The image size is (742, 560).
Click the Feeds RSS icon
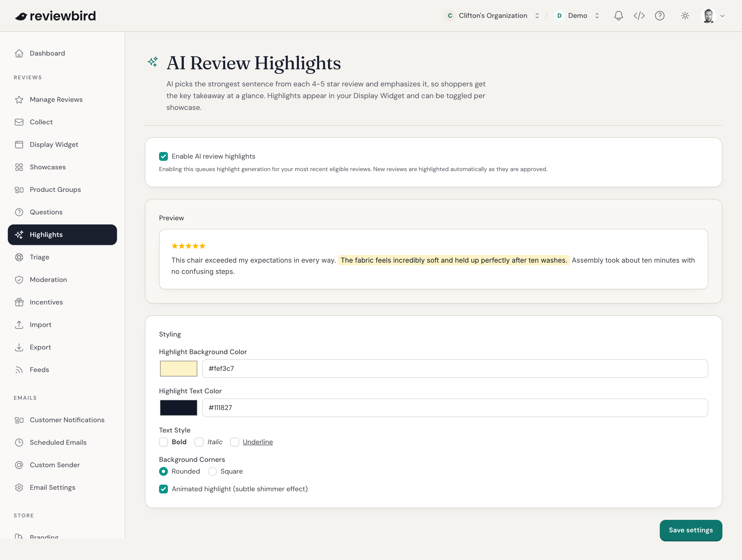(19, 370)
